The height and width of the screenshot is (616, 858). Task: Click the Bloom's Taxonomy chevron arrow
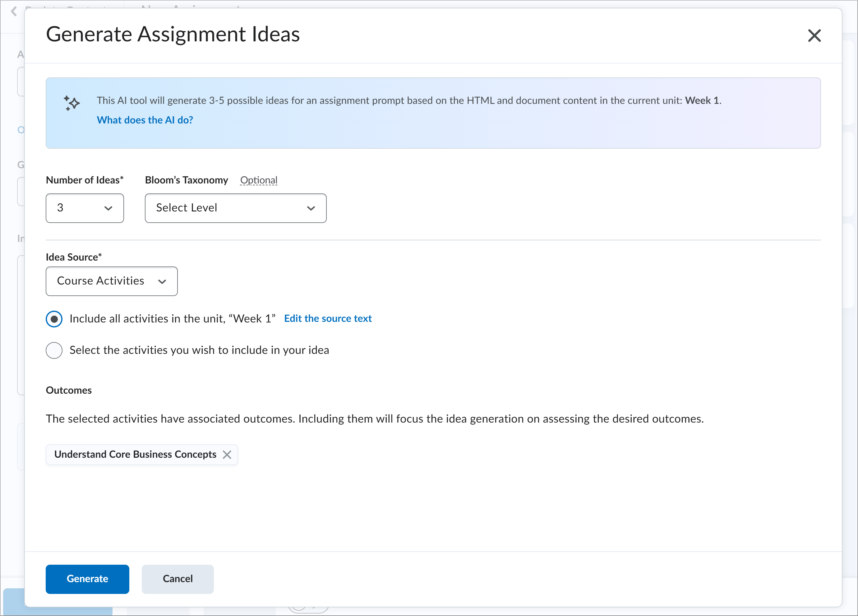pos(311,208)
